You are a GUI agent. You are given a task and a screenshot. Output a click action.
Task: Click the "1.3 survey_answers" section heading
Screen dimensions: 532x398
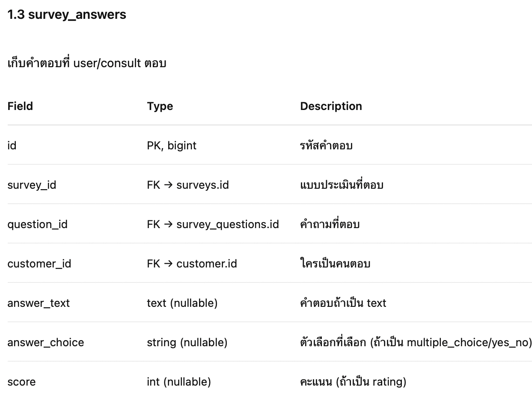pyautogui.click(x=67, y=15)
